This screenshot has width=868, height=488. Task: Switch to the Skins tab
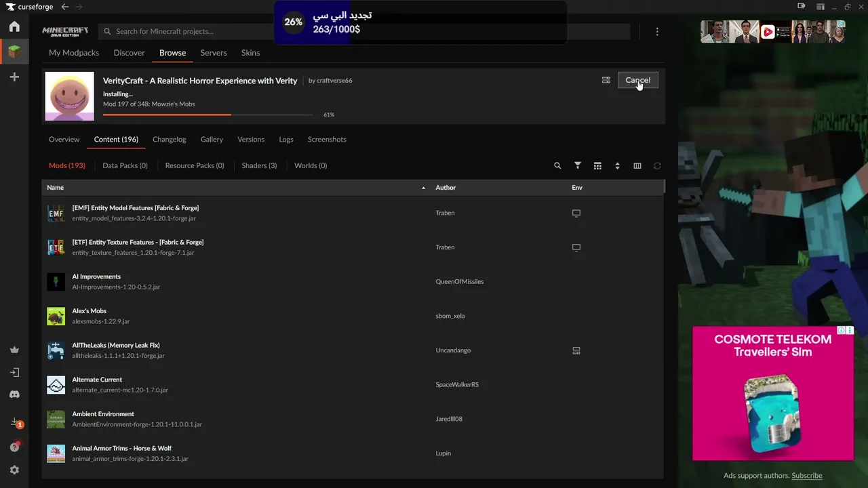point(251,53)
